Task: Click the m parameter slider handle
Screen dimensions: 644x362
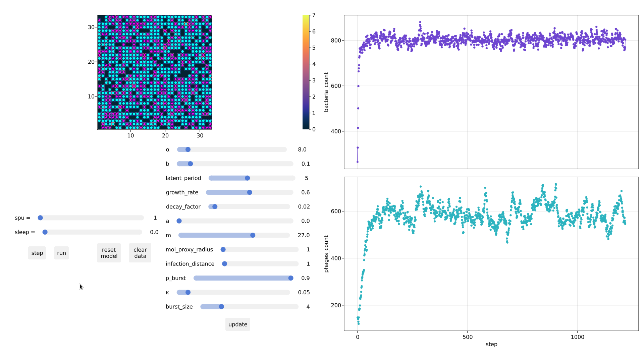Action: (x=253, y=235)
